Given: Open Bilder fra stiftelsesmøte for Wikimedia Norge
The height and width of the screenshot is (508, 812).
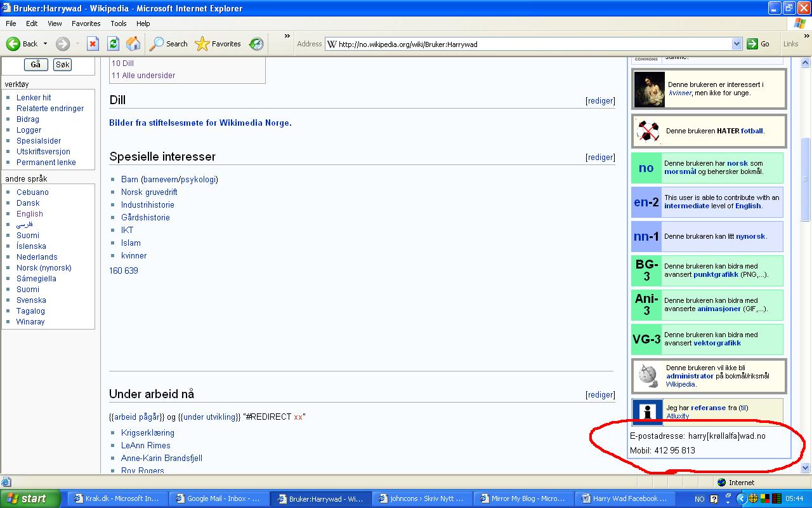Looking at the screenshot, I should [199, 123].
